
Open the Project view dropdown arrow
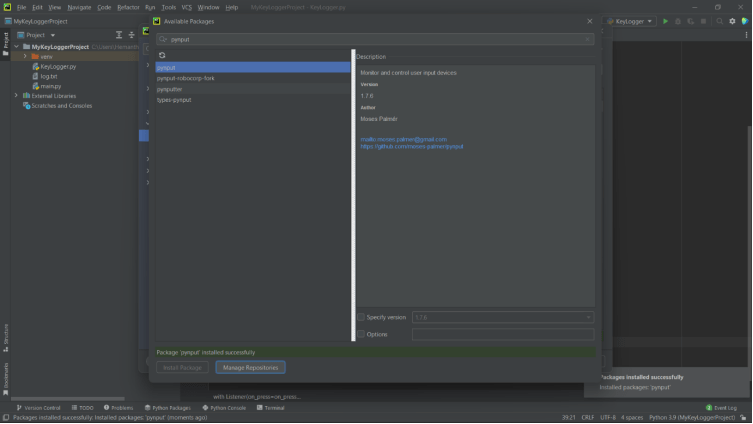pos(53,35)
